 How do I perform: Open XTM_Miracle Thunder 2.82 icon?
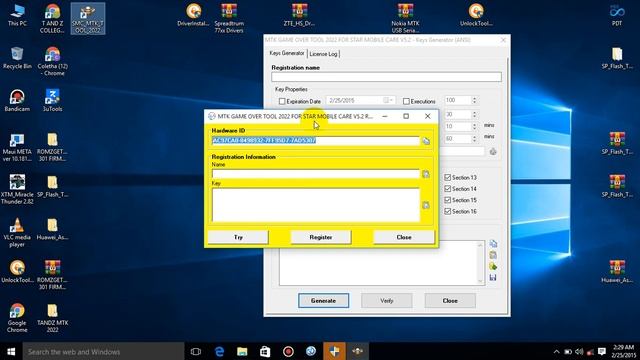17,189
